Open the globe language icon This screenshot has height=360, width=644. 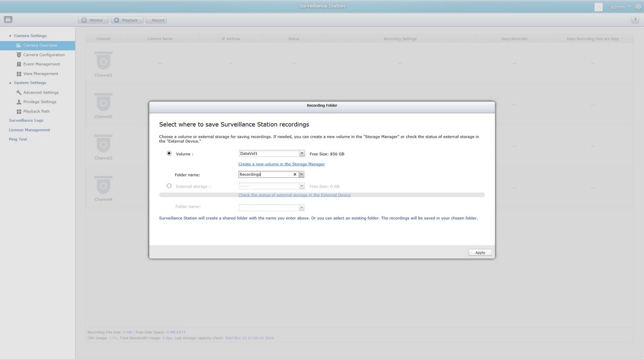[x=638, y=7]
